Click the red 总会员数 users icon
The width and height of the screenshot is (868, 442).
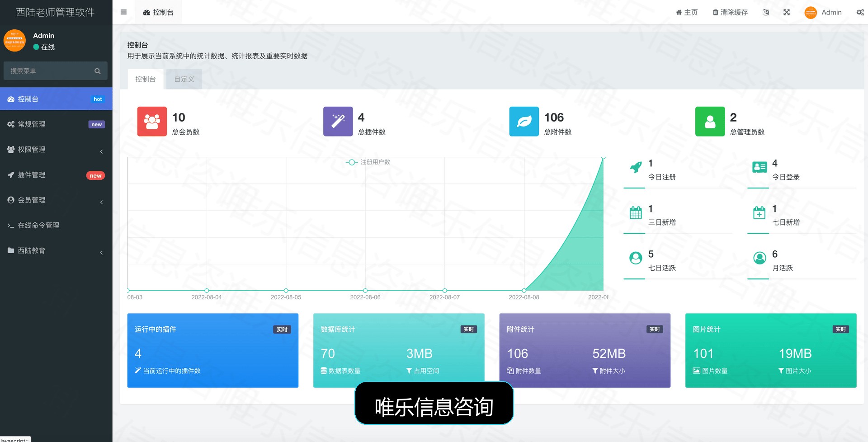pos(152,122)
